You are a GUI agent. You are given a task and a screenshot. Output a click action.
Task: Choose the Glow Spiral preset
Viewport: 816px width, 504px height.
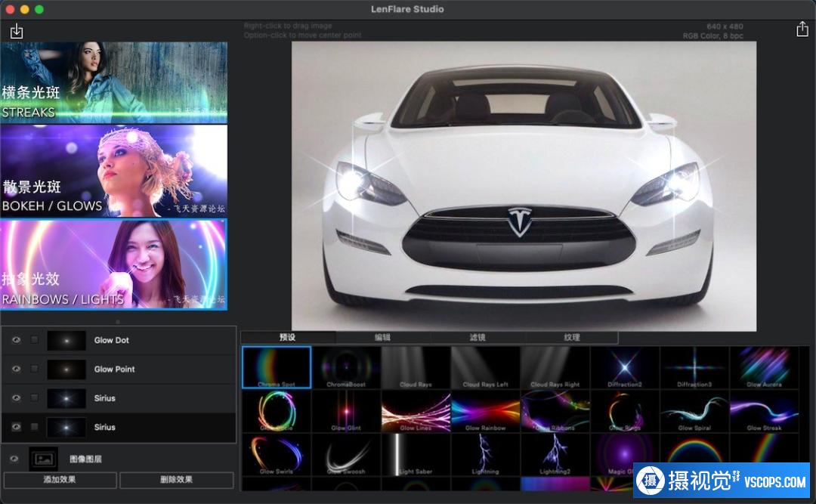click(695, 411)
